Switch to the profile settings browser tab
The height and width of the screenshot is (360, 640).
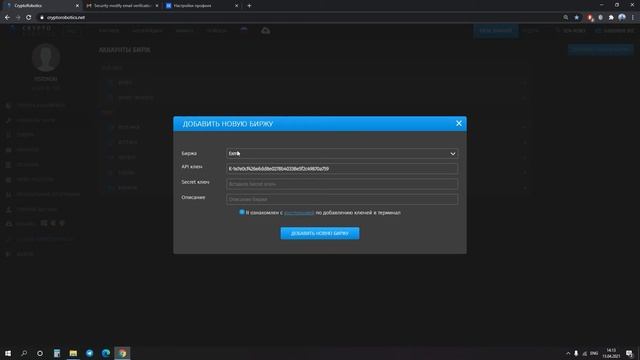[x=199, y=6]
